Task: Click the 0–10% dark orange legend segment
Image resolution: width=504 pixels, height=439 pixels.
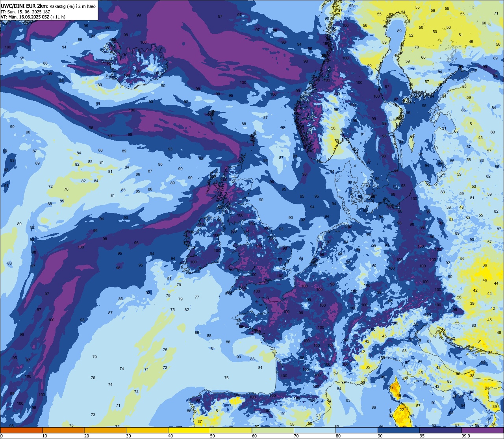Action: pyautogui.click(x=21, y=430)
